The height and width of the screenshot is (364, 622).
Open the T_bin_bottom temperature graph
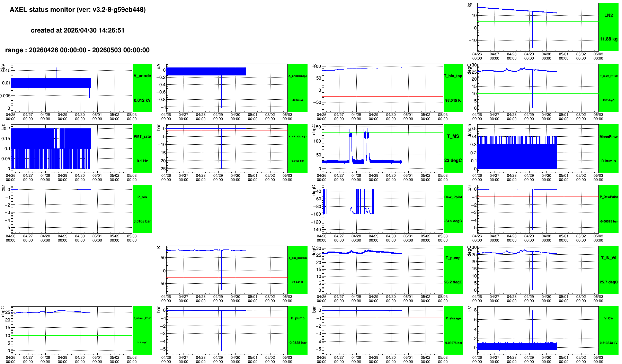click(x=227, y=270)
